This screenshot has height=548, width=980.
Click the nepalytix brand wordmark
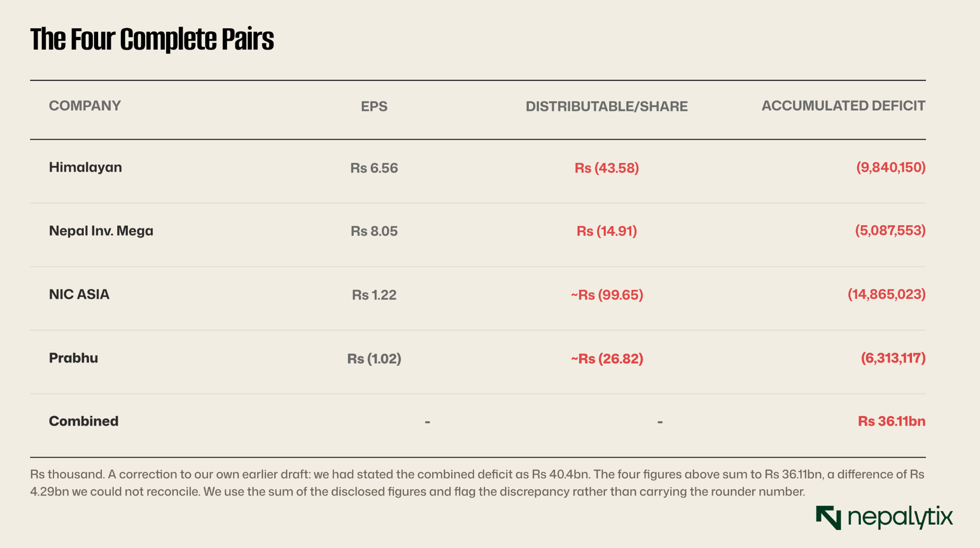pos(900,518)
